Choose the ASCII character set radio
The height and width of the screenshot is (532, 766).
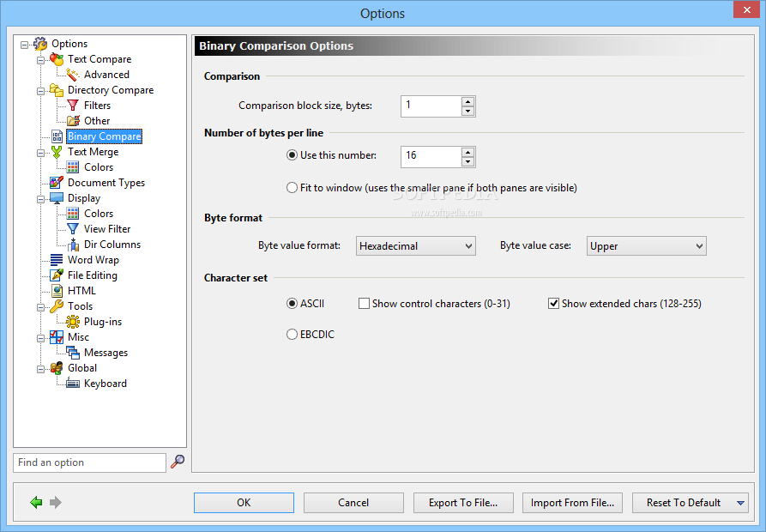click(292, 304)
